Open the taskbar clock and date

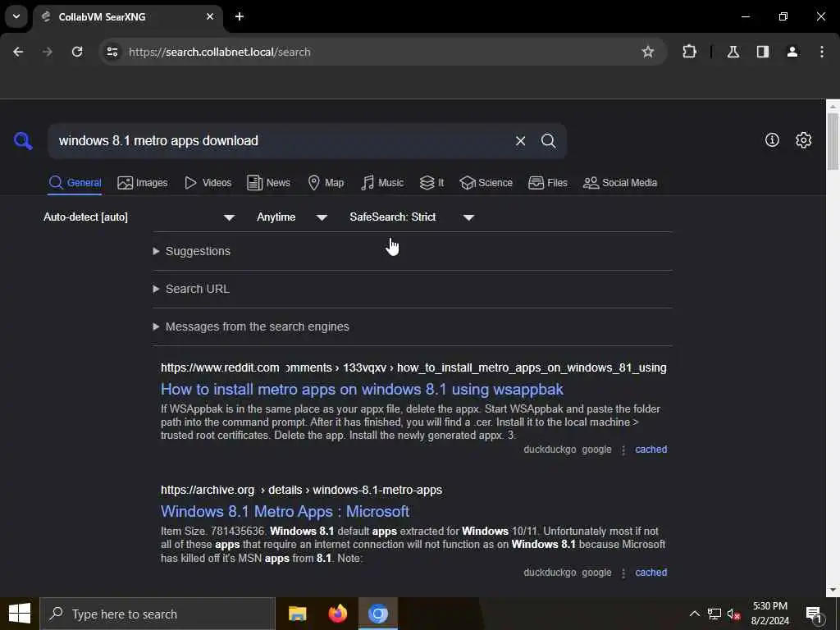(769, 614)
